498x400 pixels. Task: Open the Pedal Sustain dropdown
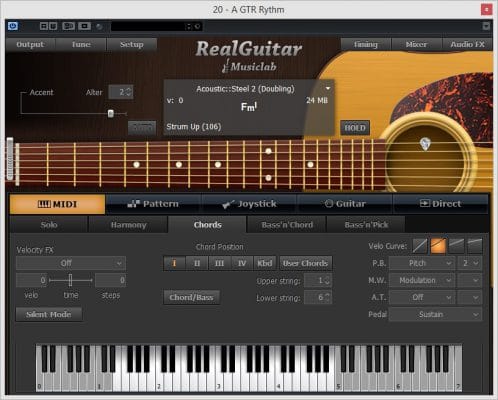(435, 314)
